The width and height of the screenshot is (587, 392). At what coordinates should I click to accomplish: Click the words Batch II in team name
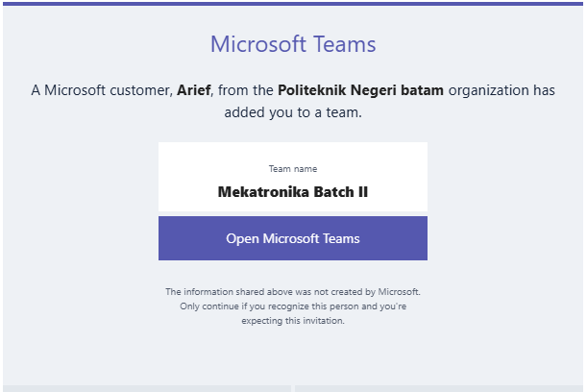point(336,191)
